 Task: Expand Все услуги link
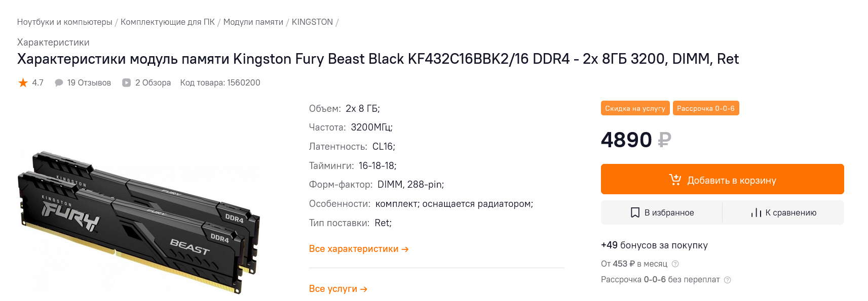coord(338,289)
